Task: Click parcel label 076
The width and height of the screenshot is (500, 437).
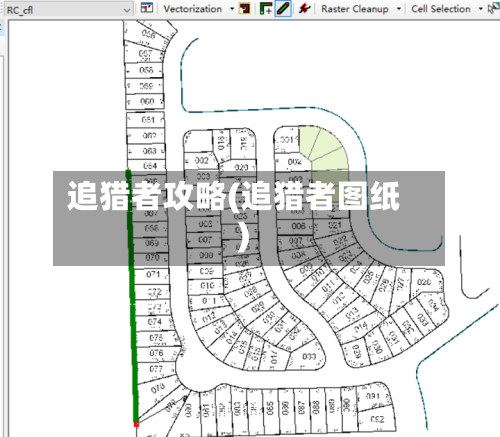Action: click(156, 353)
